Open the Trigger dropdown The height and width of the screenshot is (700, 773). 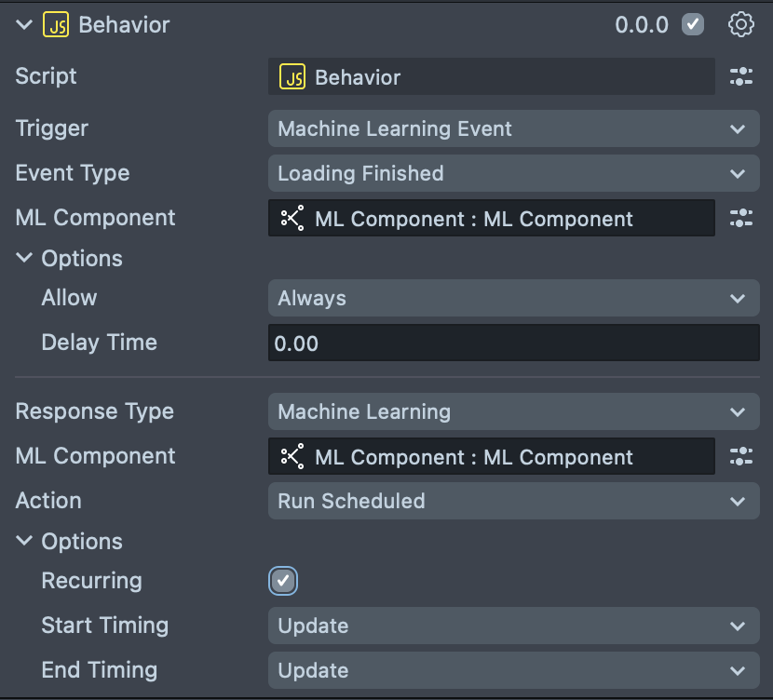point(513,129)
